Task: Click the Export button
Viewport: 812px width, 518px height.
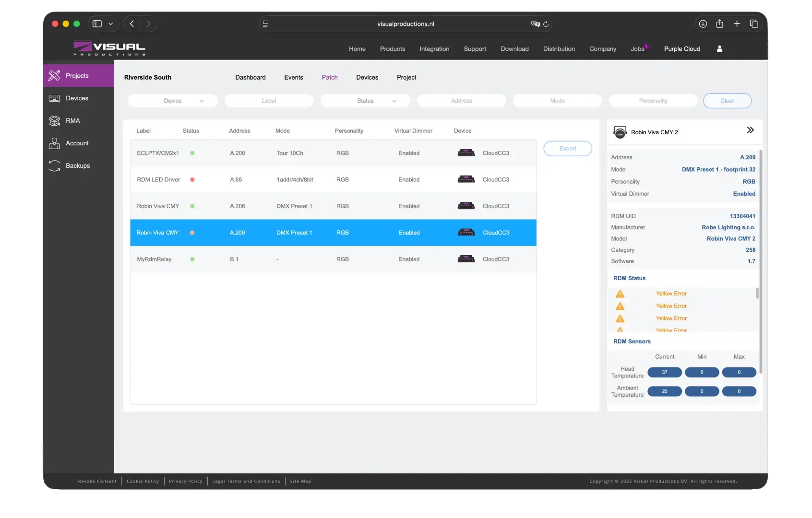Action: [x=567, y=149]
